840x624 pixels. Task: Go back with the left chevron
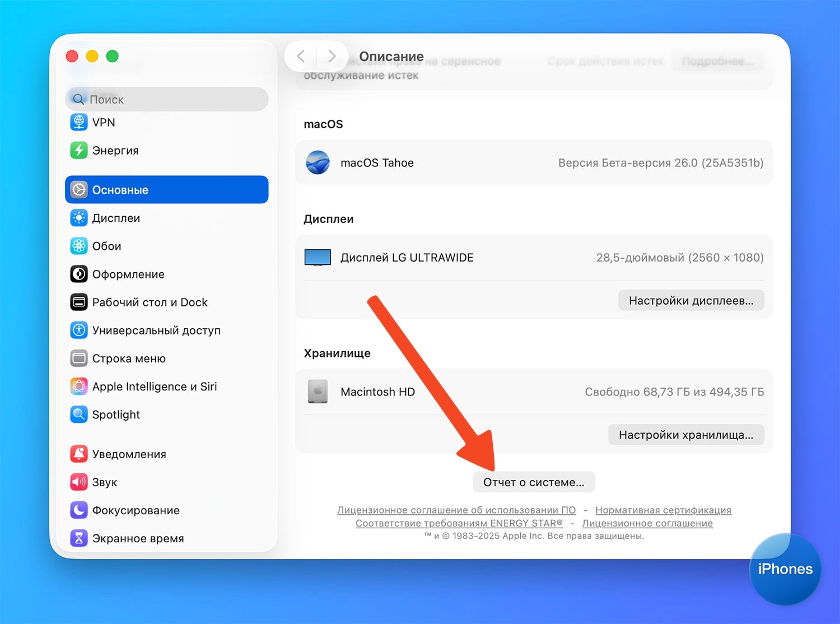point(301,56)
